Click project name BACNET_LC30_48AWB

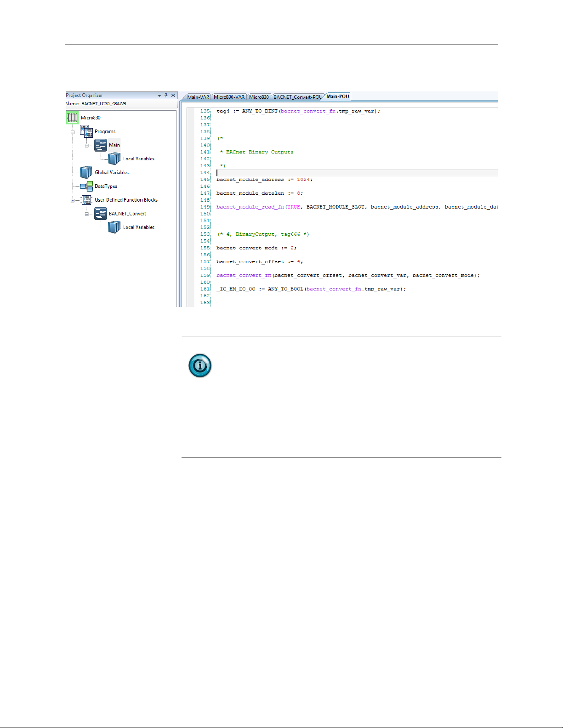[x=104, y=104]
